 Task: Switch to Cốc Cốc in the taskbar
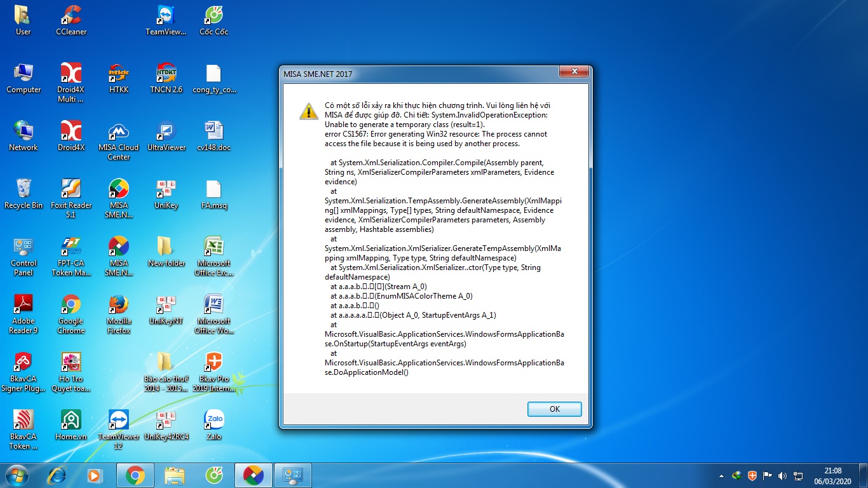[214, 475]
